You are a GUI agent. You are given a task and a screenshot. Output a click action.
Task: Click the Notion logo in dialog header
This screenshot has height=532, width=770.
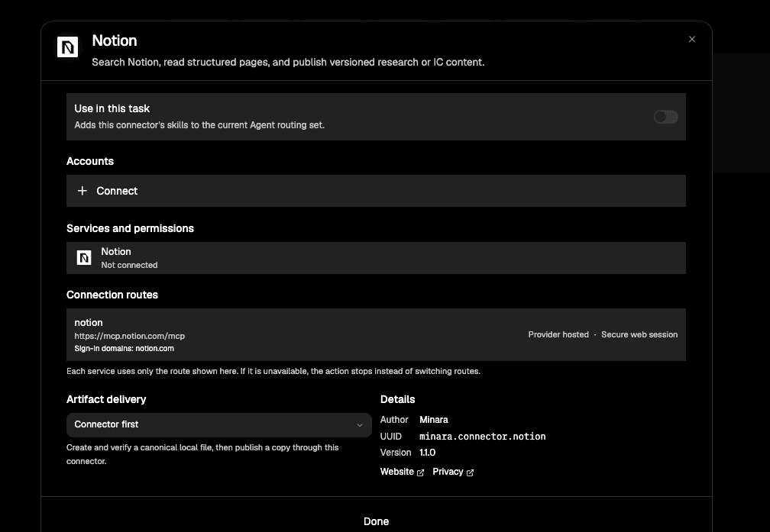[68, 47]
